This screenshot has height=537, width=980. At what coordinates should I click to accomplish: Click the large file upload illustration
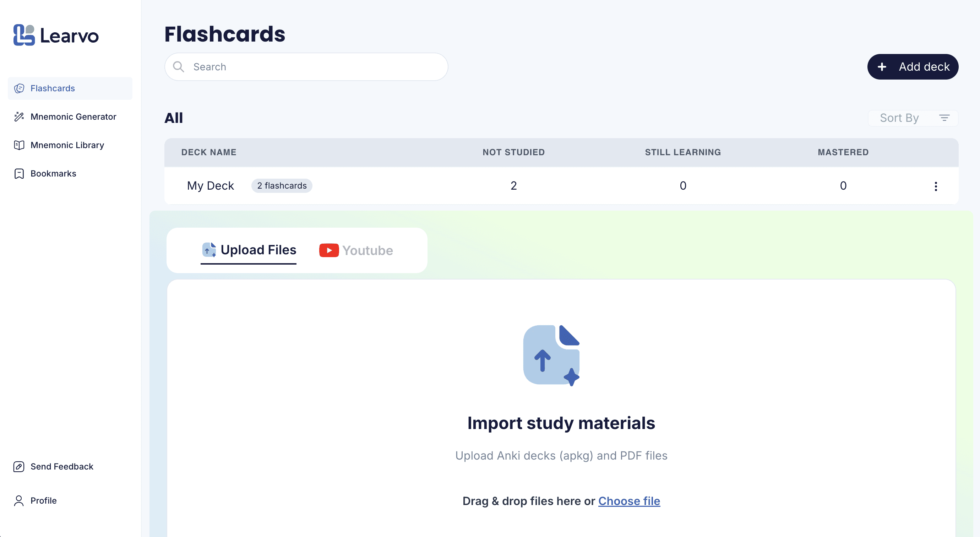(551, 355)
